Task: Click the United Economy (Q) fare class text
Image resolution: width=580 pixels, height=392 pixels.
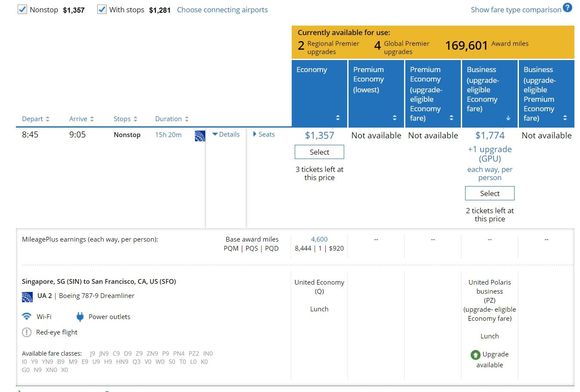Action: [319, 287]
